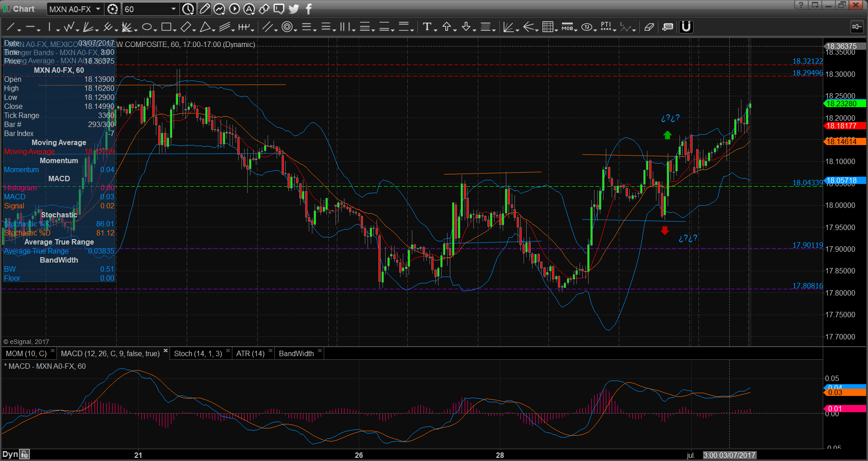Select the rectangle drawing tool
The height and width of the screenshot is (461, 868).
click(x=166, y=27)
